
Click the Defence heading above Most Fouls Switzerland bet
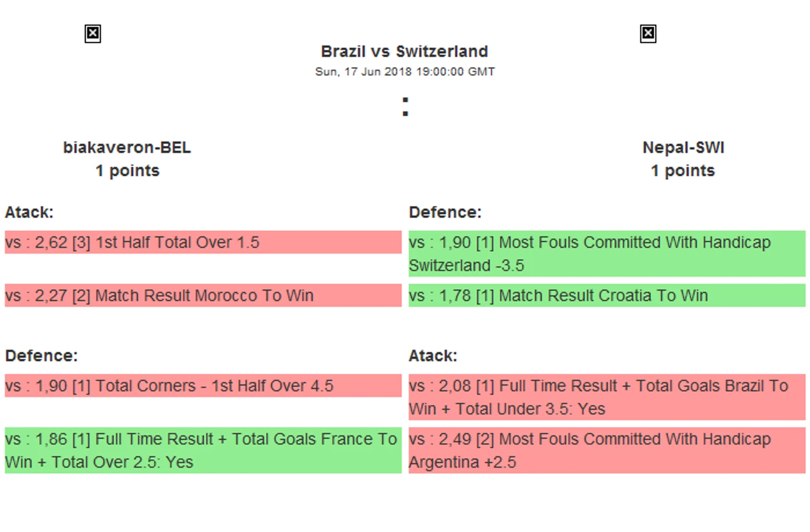point(445,212)
